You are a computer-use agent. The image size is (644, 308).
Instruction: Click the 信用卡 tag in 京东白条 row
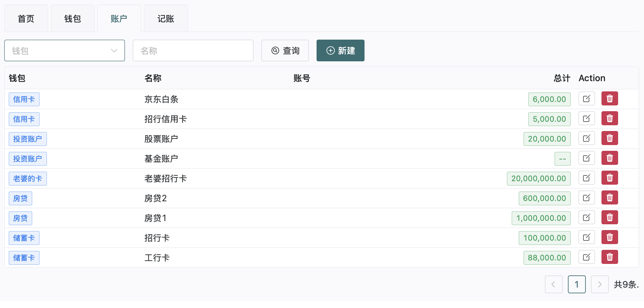tap(24, 99)
